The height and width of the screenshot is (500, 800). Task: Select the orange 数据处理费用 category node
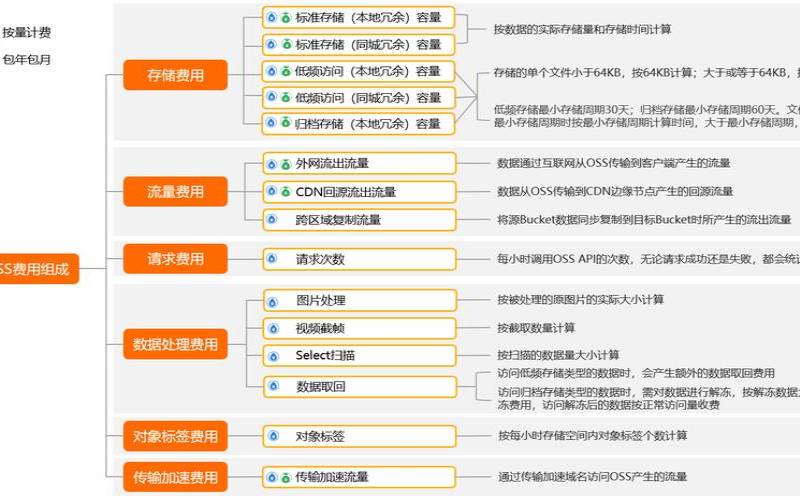(x=175, y=344)
